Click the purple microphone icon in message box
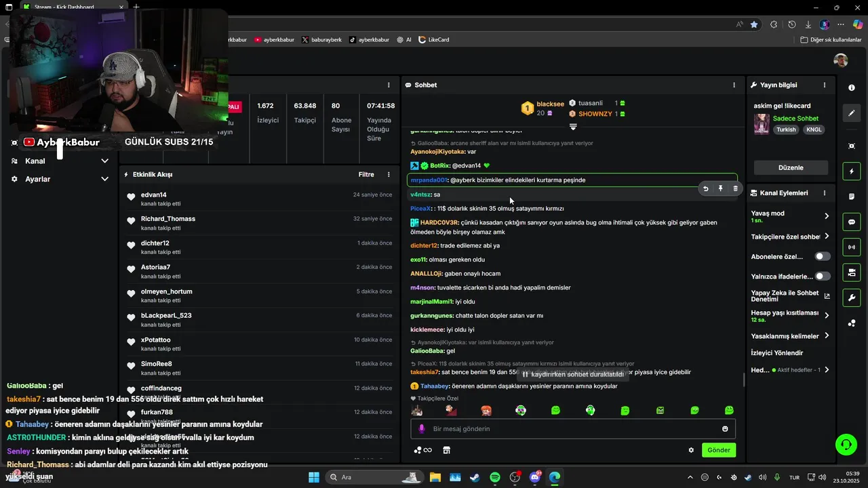Viewport: 868px width, 488px height. click(421, 428)
